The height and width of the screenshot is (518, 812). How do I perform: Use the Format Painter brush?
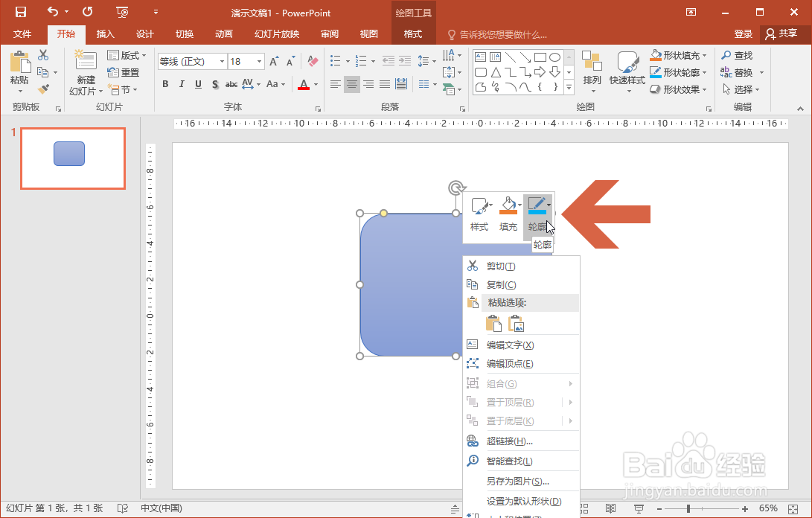tap(43, 89)
